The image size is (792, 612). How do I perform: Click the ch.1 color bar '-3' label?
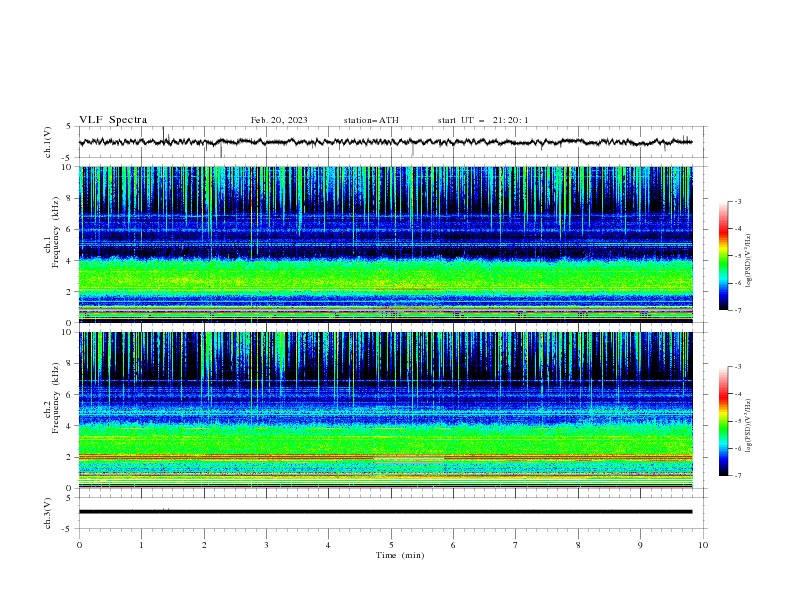[737, 201]
